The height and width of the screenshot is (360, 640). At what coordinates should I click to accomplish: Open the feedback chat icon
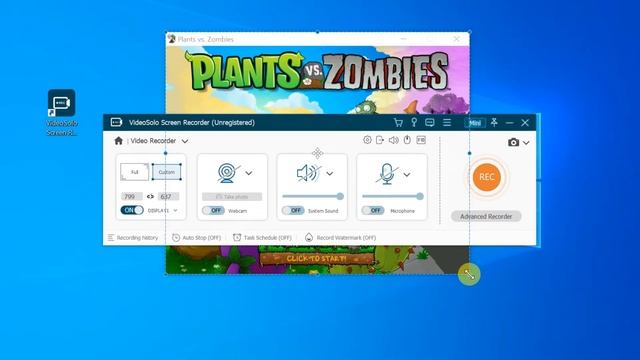click(430, 122)
